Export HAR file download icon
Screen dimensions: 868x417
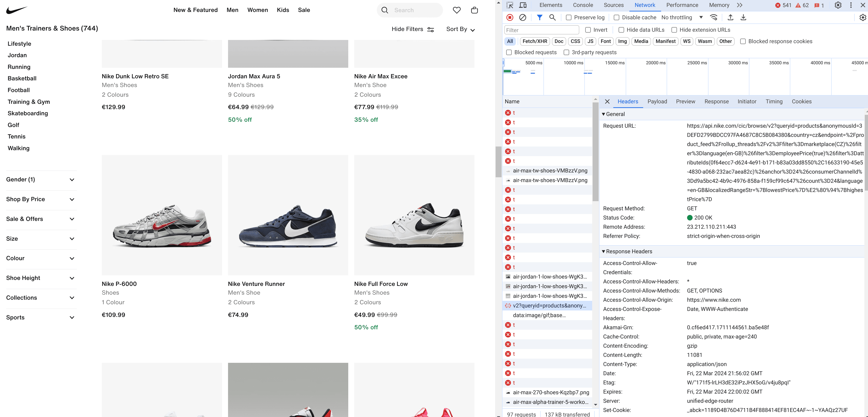[743, 17]
